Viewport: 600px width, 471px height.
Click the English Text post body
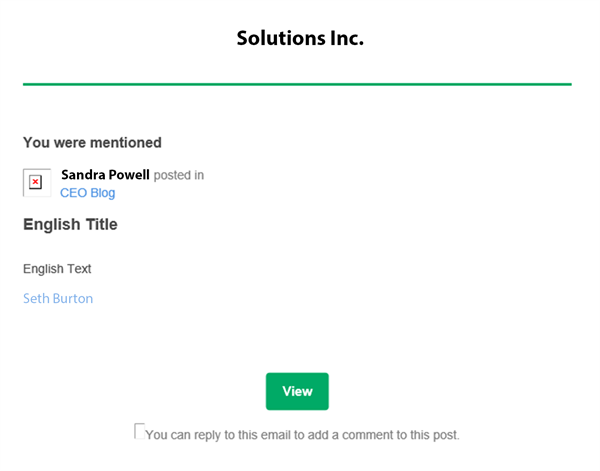[x=57, y=269]
